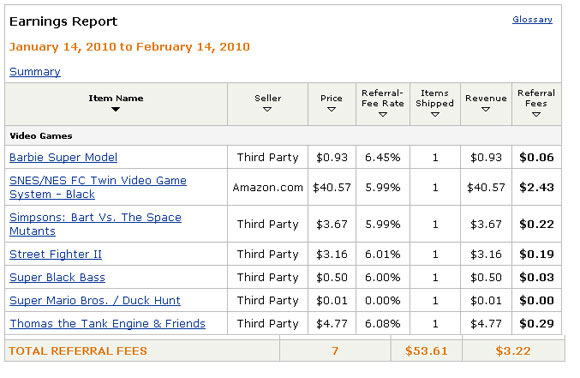Image resolution: width=580 pixels, height=378 pixels.
Task: Open Simpsons: Bart Vs. The Space Mutants
Action: [95, 224]
